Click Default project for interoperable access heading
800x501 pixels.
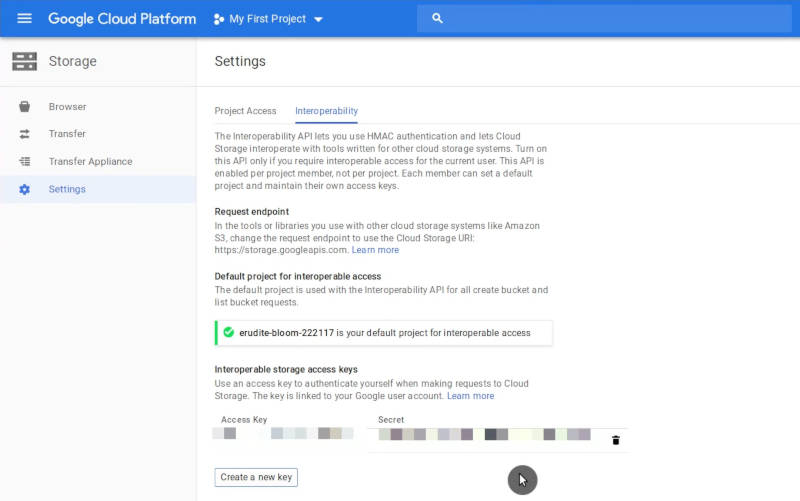(x=297, y=277)
